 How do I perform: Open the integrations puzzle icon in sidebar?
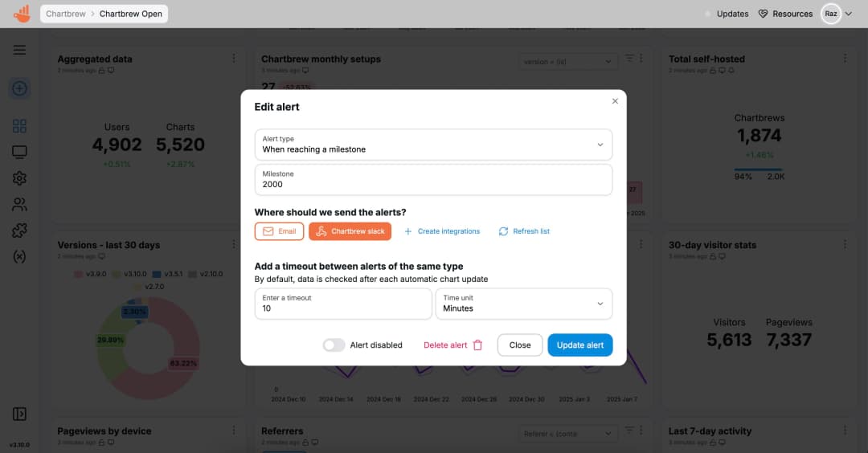(x=19, y=231)
